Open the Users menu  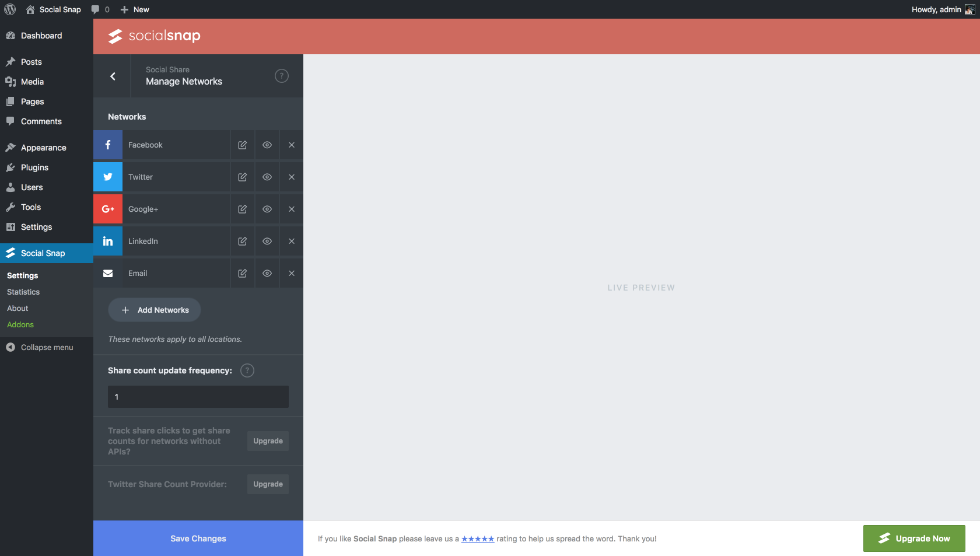coord(47,187)
